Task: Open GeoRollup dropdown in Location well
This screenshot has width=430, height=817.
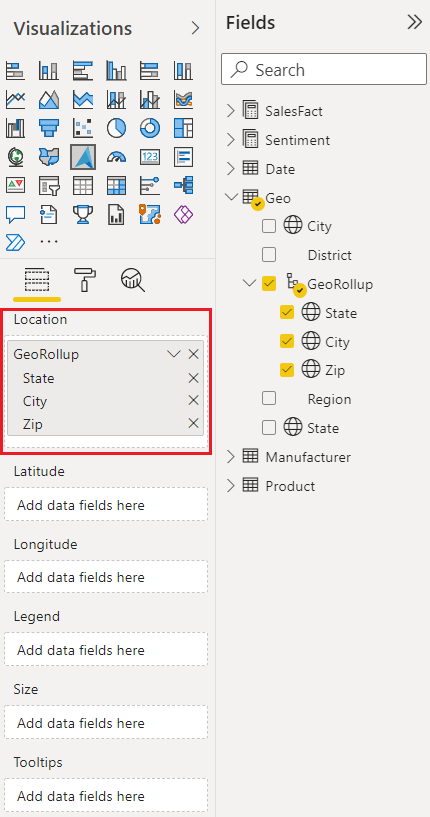Action: point(174,354)
